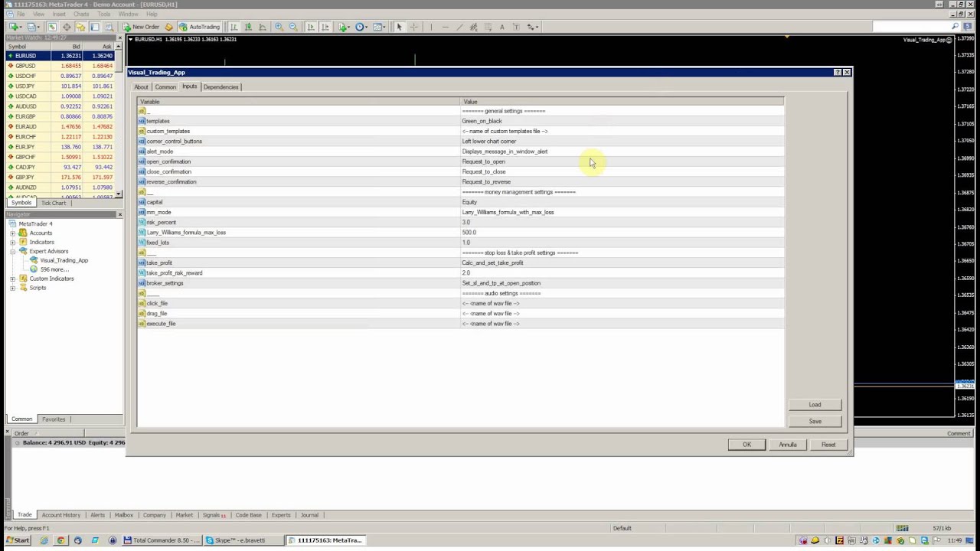Click the Reset button

click(x=828, y=445)
